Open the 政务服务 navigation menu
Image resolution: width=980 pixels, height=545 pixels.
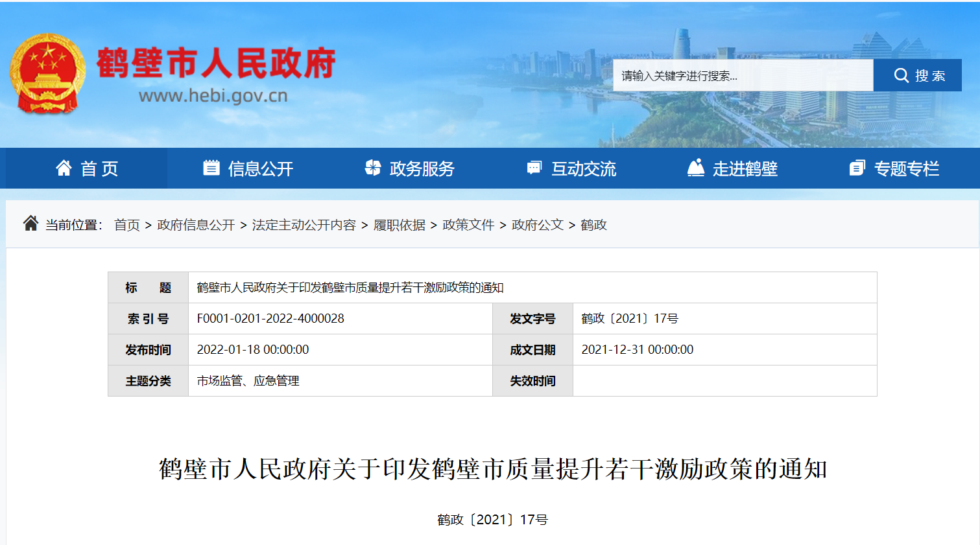point(422,169)
